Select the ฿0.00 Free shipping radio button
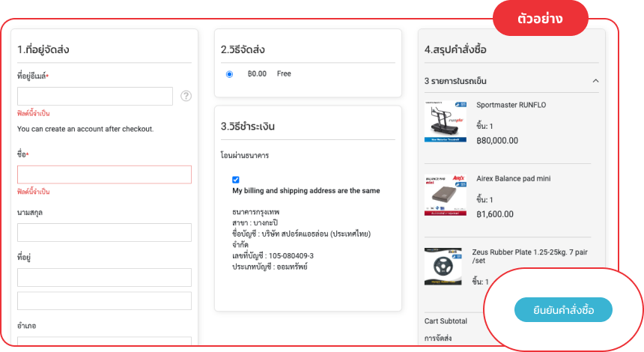Screen dimensions: 644x352 (x=229, y=74)
